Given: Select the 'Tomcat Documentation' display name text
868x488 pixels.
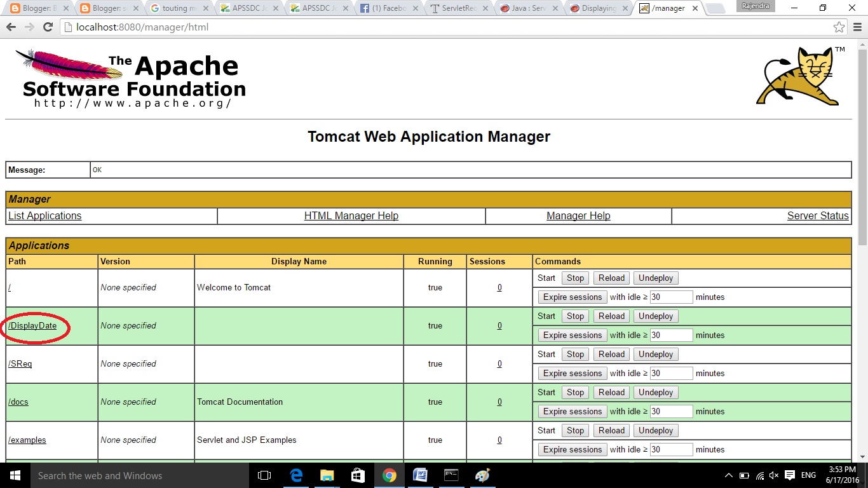Looking at the screenshot, I should click(x=240, y=402).
